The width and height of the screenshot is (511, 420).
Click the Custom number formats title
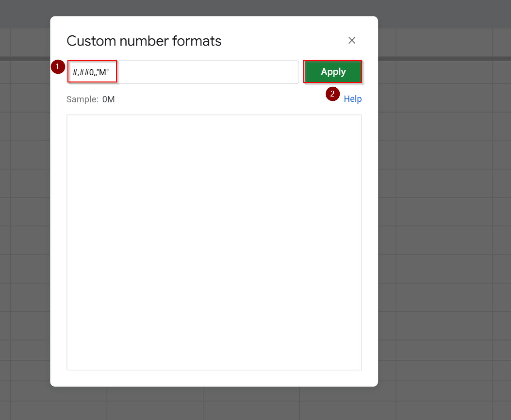[x=144, y=41]
